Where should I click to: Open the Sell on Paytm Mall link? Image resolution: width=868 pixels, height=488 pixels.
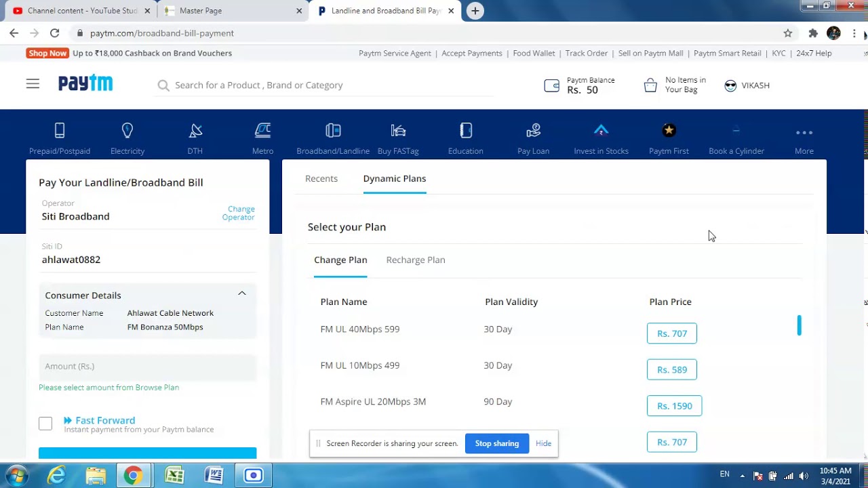651,53
